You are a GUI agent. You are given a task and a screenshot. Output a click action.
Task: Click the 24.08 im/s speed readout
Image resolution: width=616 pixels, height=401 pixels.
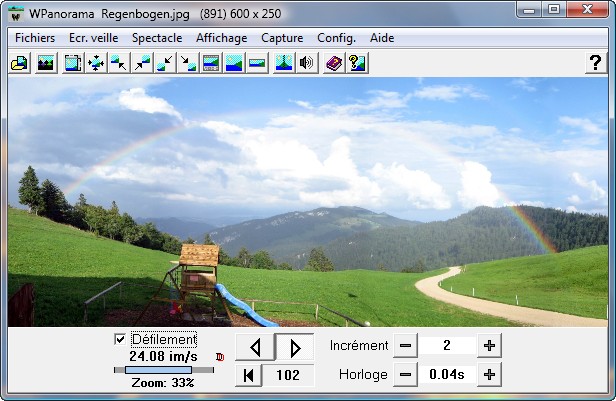[x=163, y=357]
